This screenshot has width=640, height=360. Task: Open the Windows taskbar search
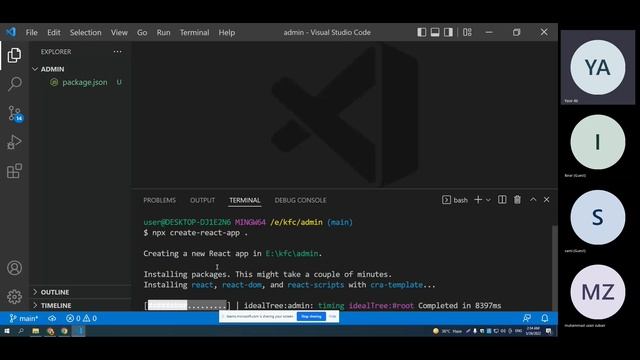coord(21,331)
